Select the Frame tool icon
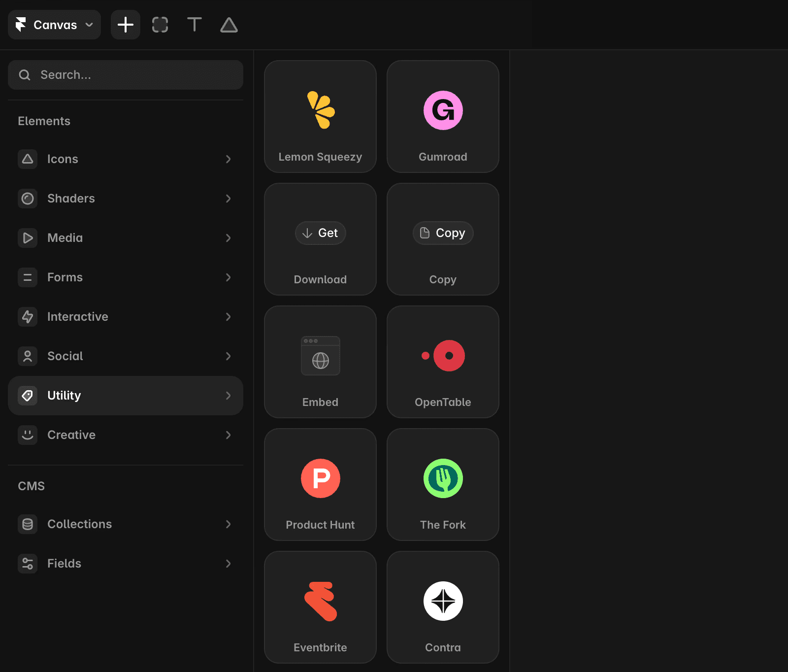This screenshot has height=672, width=788. tap(160, 25)
